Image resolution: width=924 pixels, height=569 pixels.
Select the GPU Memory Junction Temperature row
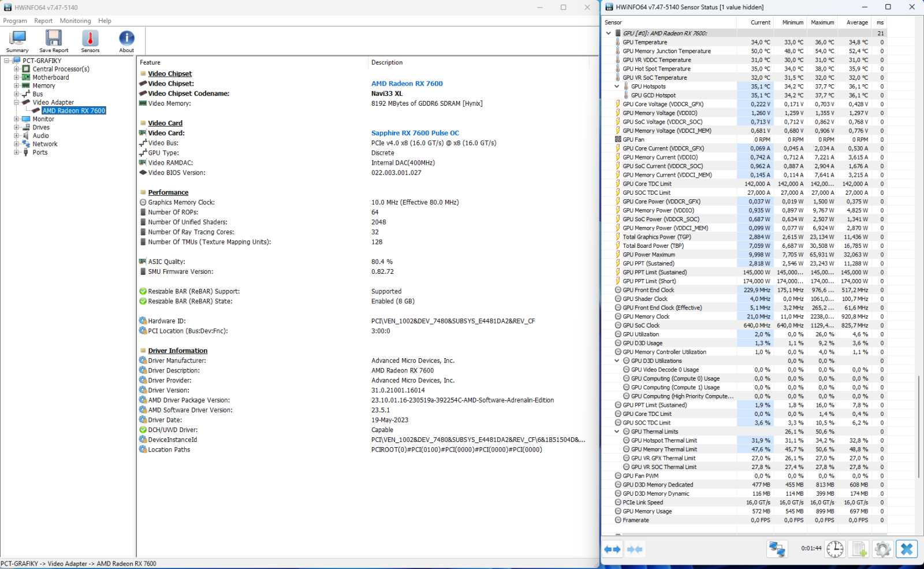[x=744, y=51]
